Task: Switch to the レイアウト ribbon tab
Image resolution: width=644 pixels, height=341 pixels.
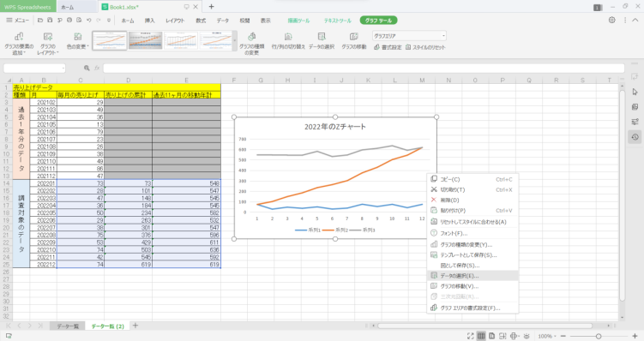Action: tap(176, 21)
